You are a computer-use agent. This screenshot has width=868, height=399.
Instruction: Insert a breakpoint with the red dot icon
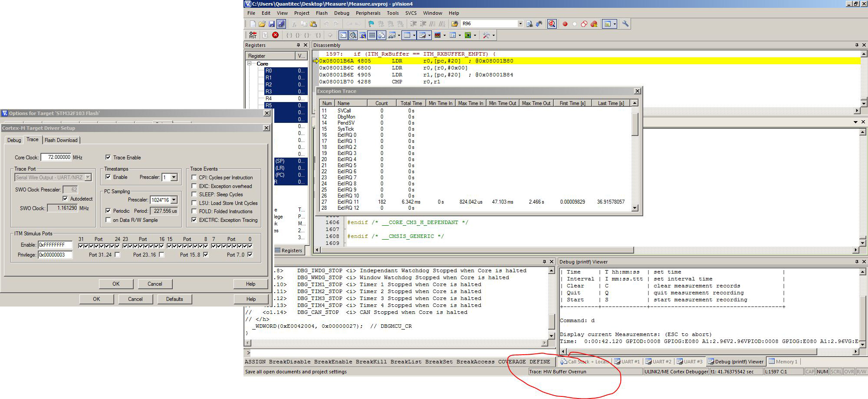[x=565, y=24]
